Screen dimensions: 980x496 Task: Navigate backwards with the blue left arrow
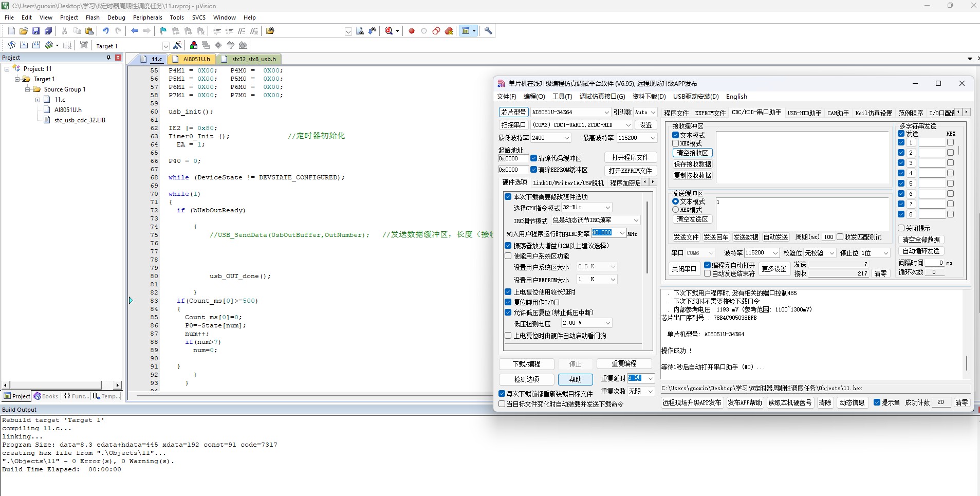(135, 31)
